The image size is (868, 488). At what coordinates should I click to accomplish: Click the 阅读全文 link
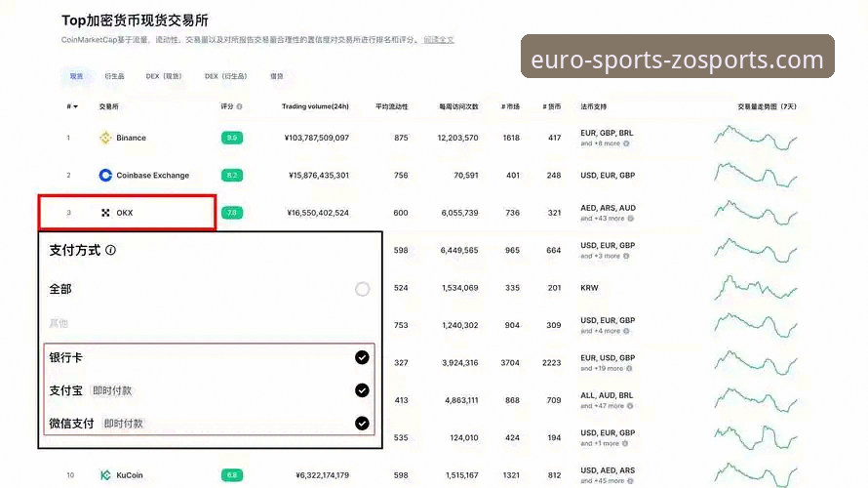click(439, 40)
